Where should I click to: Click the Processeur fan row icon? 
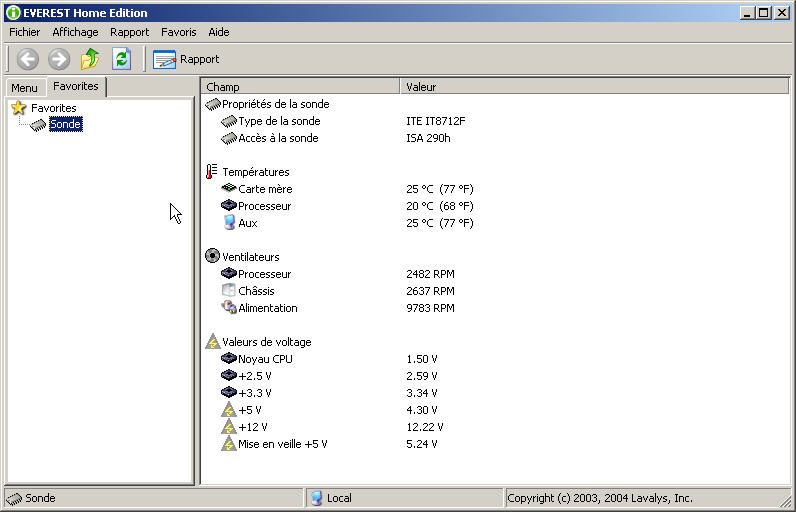(x=229, y=274)
